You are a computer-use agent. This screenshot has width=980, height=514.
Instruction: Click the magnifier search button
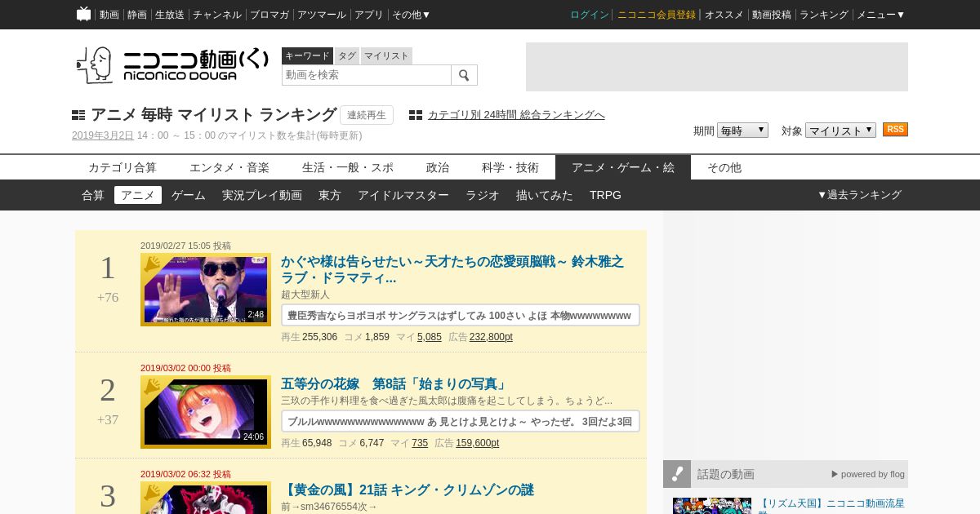click(x=464, y=75)
